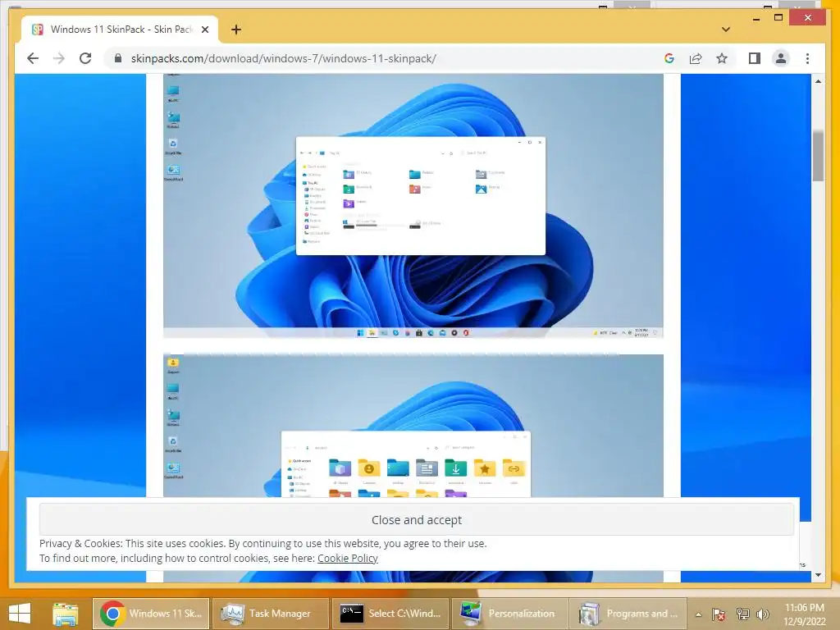Viewport: 840px width, 630px height.
Task: Open Chrome's three-dot menu
Action: click(x=807, y=58)
